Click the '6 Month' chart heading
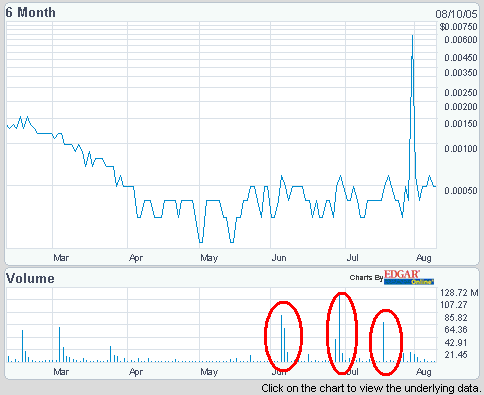 pyautogui.click(x=31, y=13)
